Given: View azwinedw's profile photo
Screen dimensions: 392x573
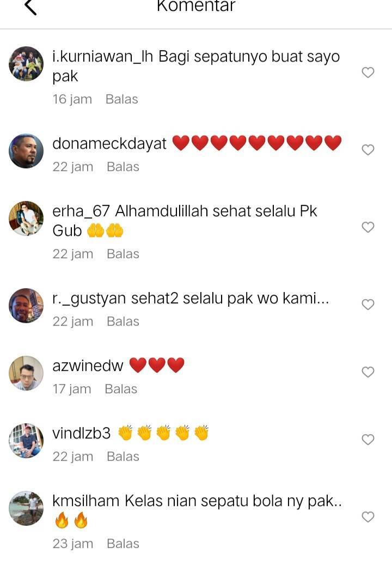Looking at the screenshot, I should pos(26,373).
